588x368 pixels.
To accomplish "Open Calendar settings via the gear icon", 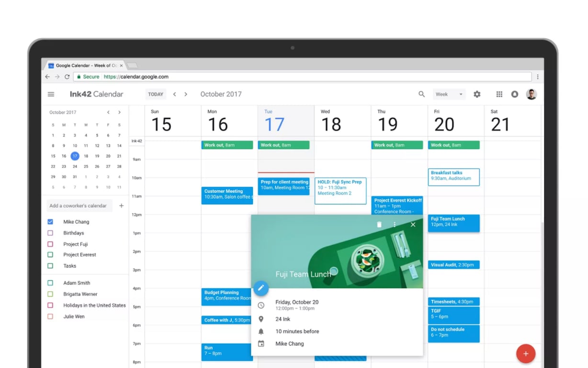I will [477, 94].
